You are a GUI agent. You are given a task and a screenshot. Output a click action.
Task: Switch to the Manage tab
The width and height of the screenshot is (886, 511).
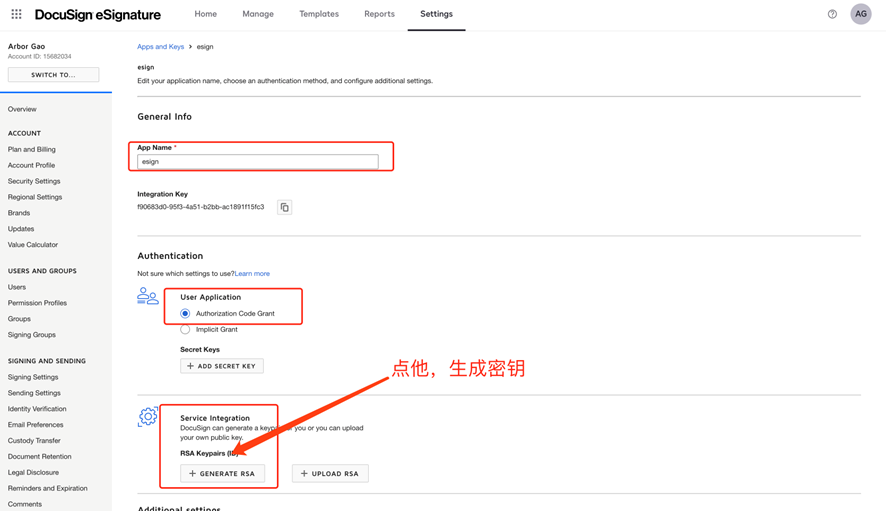[x=258, y=14]
